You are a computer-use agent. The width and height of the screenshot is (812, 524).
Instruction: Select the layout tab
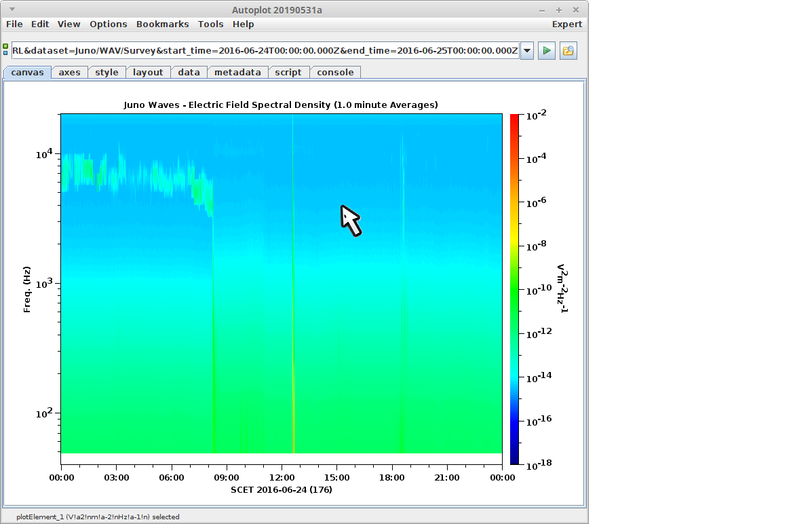[x=148, y=73]
